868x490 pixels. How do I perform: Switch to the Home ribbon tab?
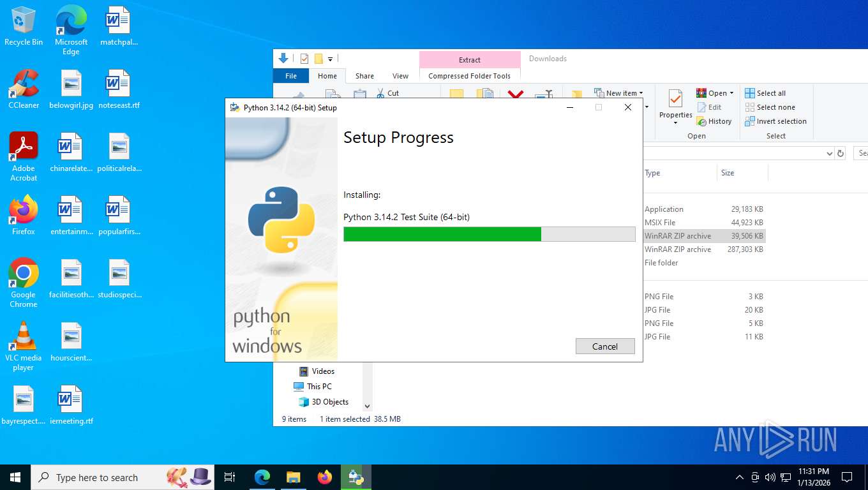pyautogui.click(x=327, y=76)
